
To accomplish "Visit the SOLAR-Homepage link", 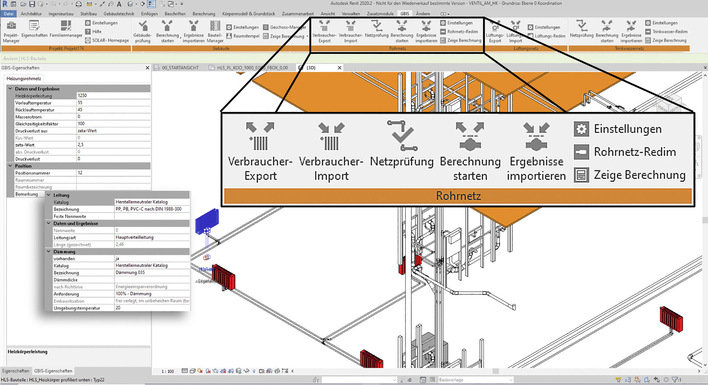I will [x=107, y=40].
